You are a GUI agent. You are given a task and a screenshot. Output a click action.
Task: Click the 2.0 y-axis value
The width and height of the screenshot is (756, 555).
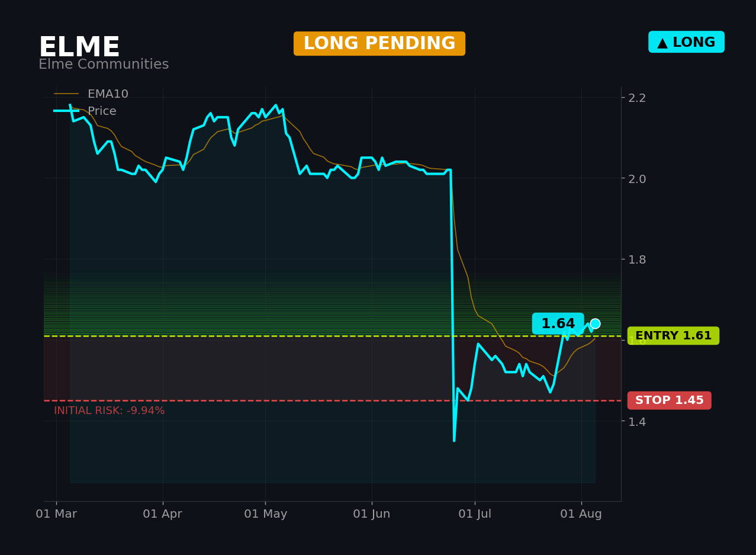point(637,178)
